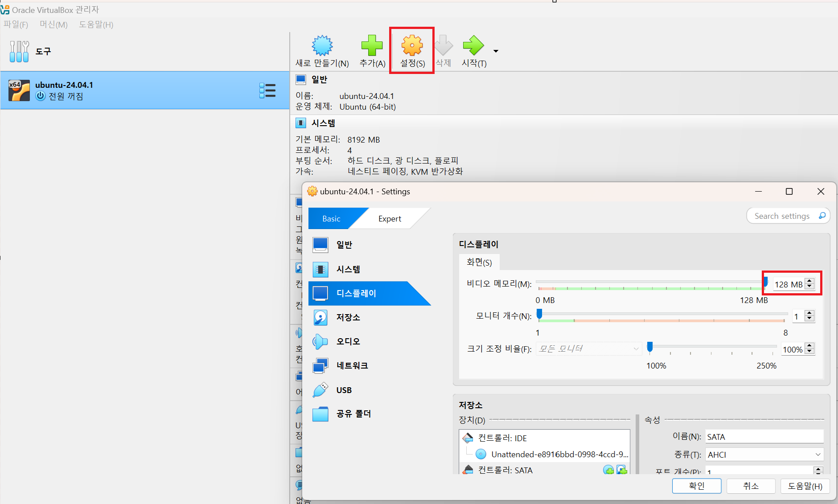Increase 포트 개수 with up spinner arrow
838x504 pixels.
click(818, 469)
